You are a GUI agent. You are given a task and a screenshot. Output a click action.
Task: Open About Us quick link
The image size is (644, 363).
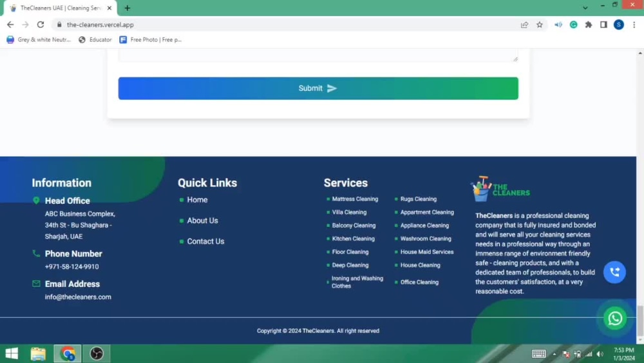(202, 221)
